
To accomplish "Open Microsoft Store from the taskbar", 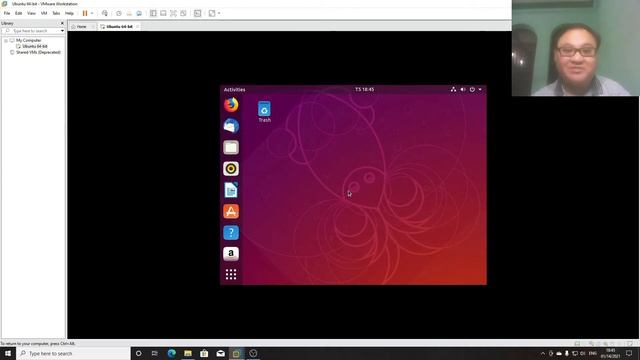I will [x=204, y=353].
